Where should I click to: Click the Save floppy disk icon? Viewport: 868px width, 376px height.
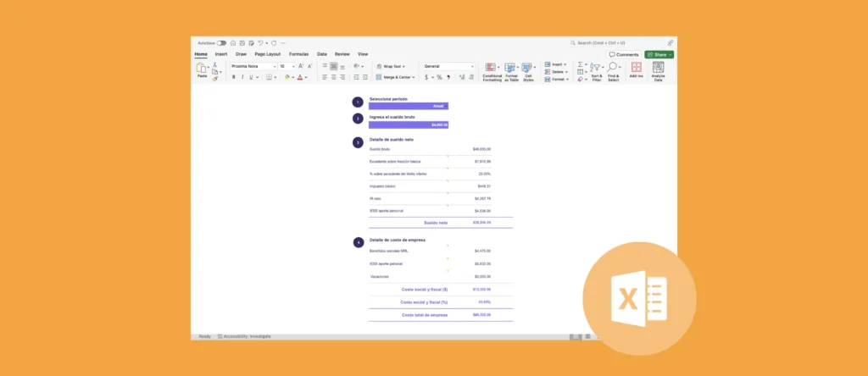click(x=242, y=43)
